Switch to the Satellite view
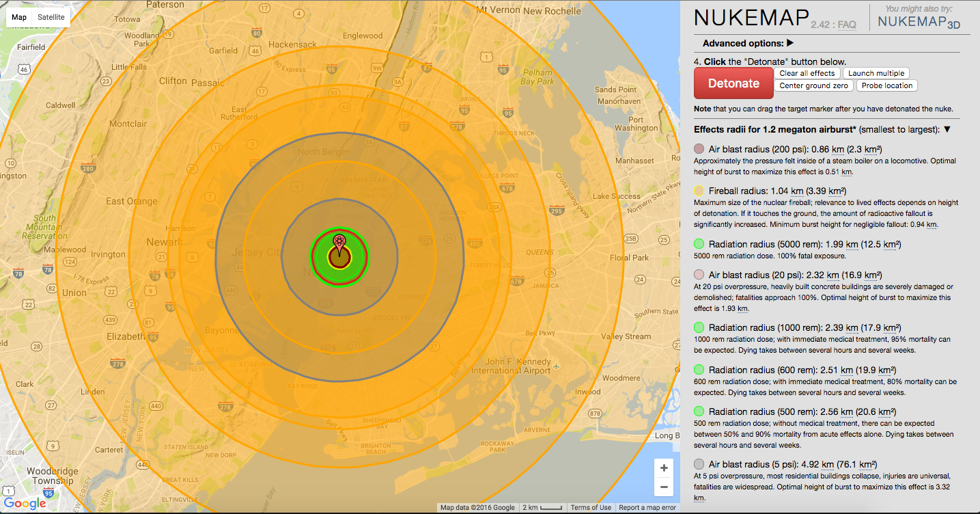This screenshot has height=514, width=980. [x=51, y=16]
